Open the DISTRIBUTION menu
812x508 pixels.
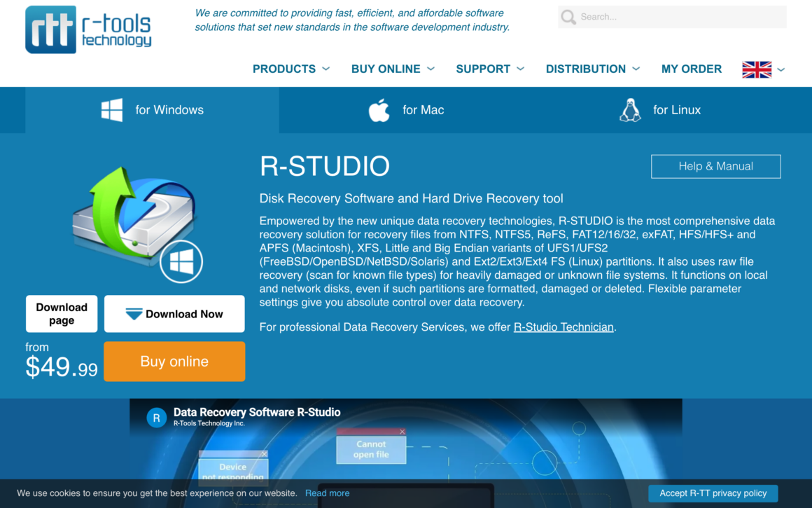coord(586,69)
